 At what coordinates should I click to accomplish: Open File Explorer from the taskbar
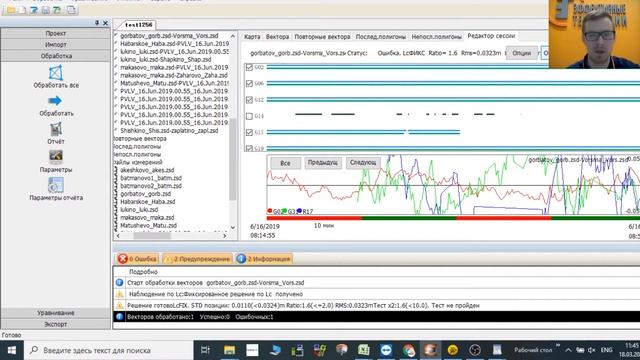tap(229, 350)
